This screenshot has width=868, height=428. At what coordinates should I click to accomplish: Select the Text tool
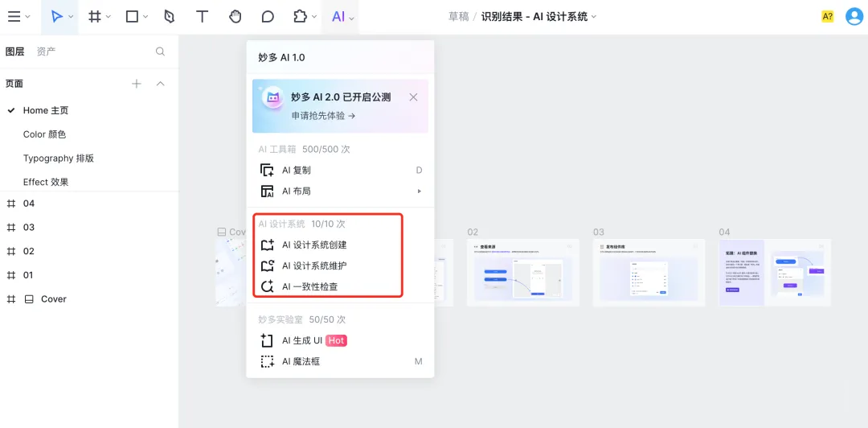tap(202, 17)
